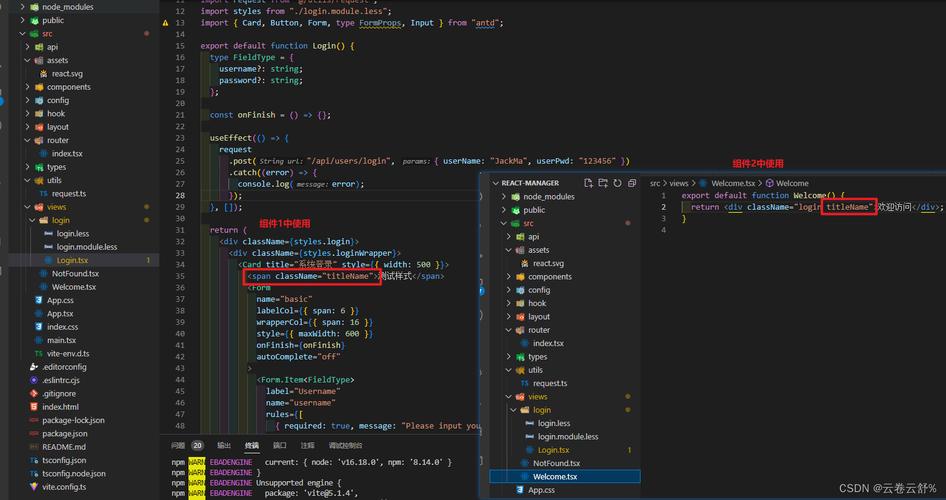Open the 调试控制台 panel tab
Image resolution: width=946 pixels, height=500 pixels.
pyautogui.click(x=346, y=446)
